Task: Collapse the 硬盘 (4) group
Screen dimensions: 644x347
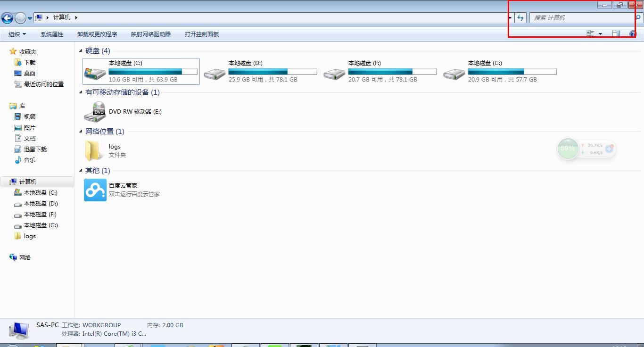Action: pyautogui.click(x=81, y=51)
